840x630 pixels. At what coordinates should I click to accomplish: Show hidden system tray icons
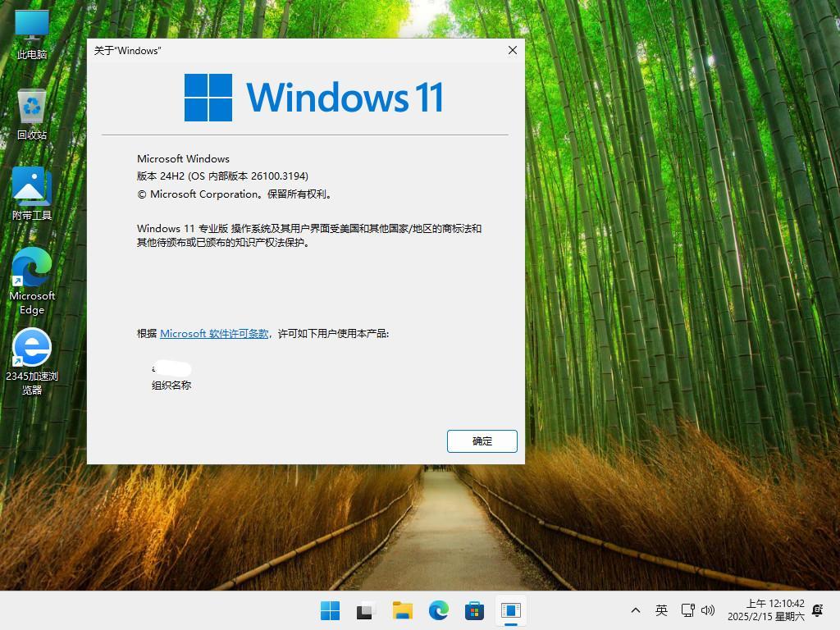636,610
